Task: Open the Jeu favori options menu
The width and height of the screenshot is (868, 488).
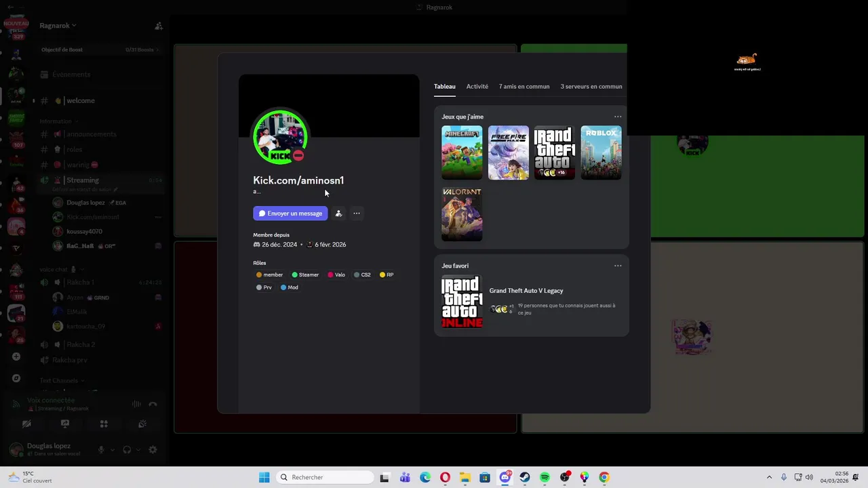Action: tap(618, 266)
